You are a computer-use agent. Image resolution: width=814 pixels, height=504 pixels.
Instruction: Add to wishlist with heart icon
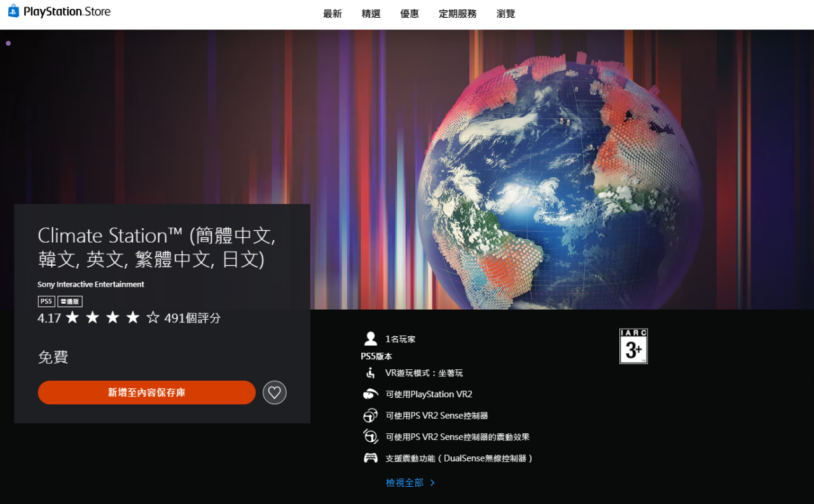click(275, 393)
